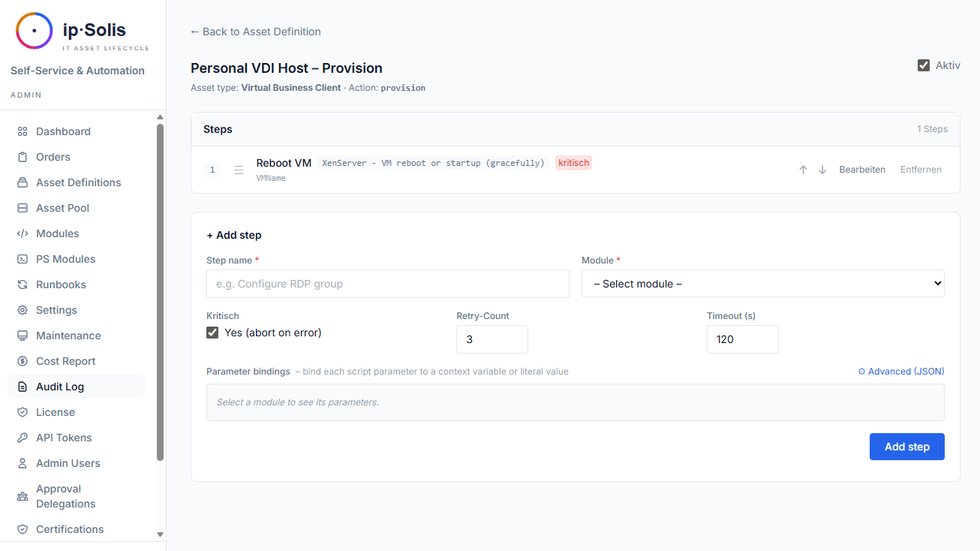
Task: Click the Retry-Count field
Action: pos(492,339)
